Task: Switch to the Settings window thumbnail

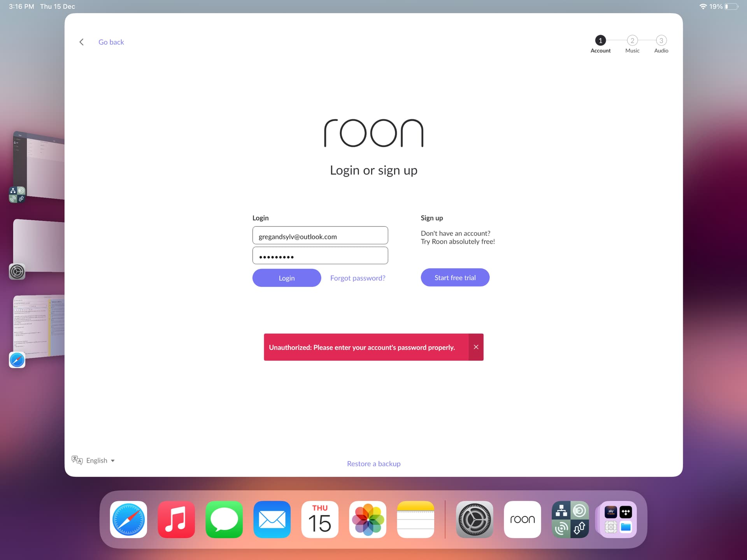Action: click(39, 246)
